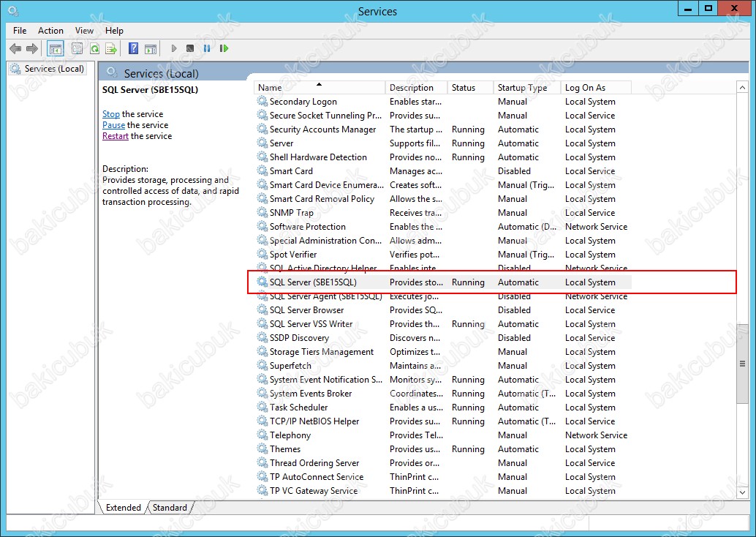Click the Stop the service link

[x=111, y=114]
